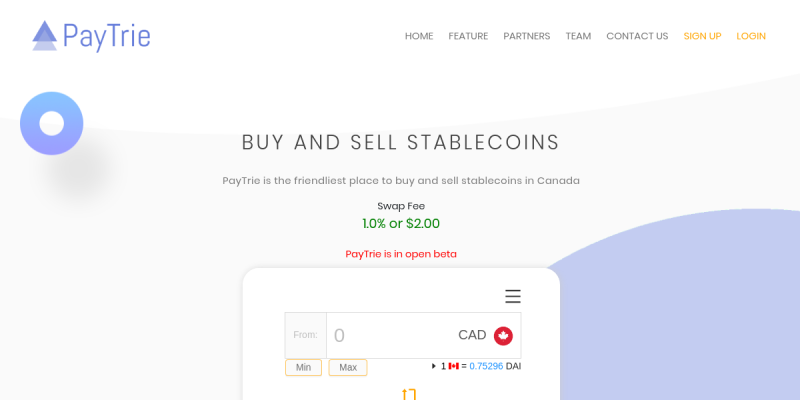
Task: Navigate to the PARTNERS section
Action: coord(527,36)
